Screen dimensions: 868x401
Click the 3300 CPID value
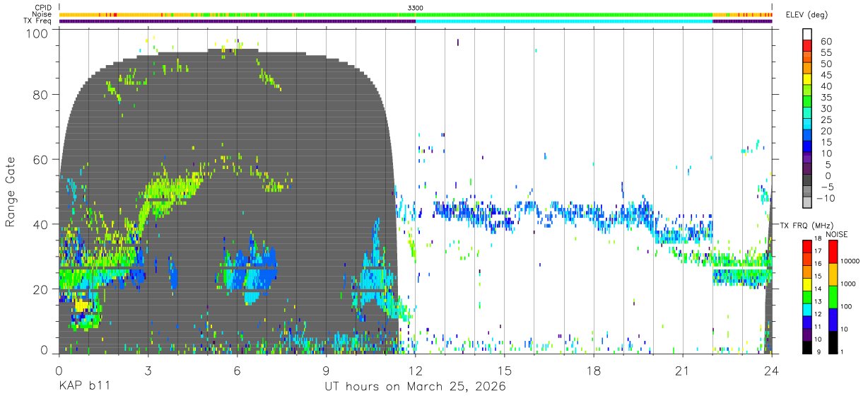tap(416, 8)
